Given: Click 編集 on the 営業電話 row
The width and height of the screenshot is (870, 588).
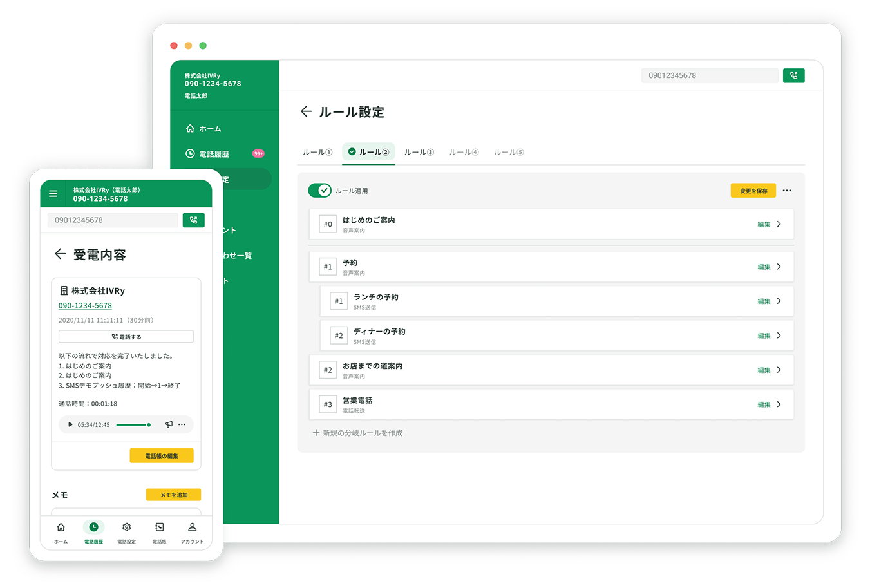Looking at the screenshot, I should [764, 405].
